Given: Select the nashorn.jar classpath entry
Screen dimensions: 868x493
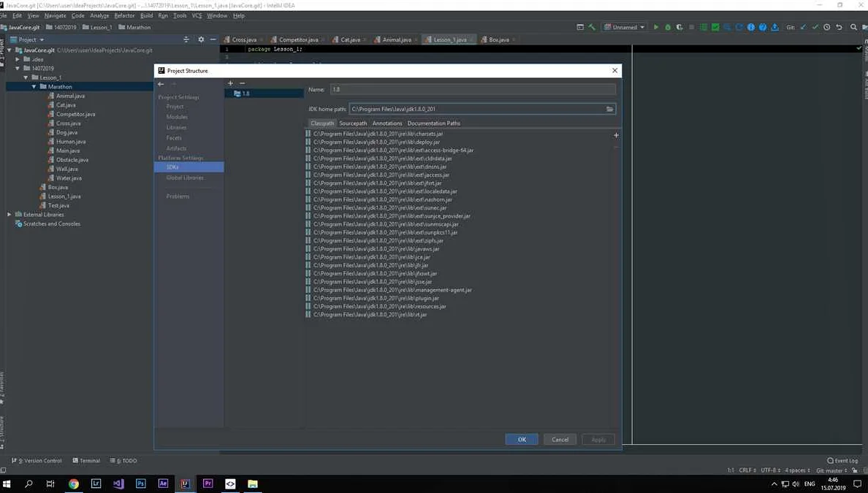Looking at the screenshot, I should 383,199.
